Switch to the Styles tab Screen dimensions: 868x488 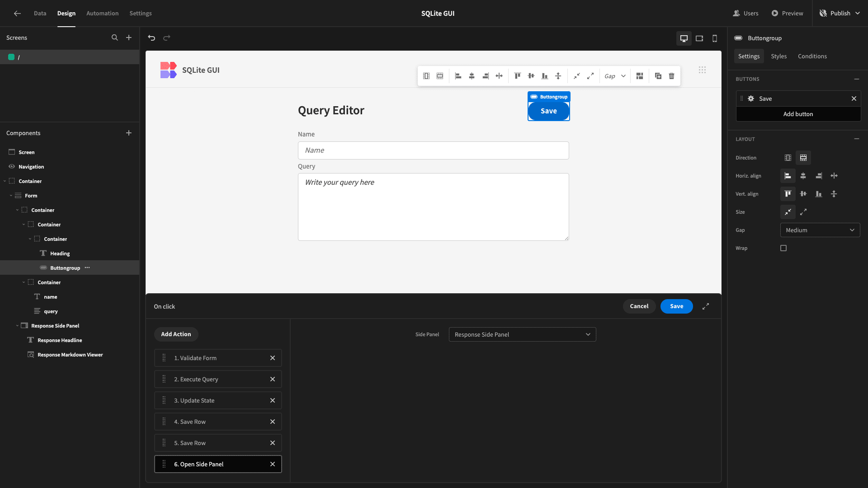[778, 56]
